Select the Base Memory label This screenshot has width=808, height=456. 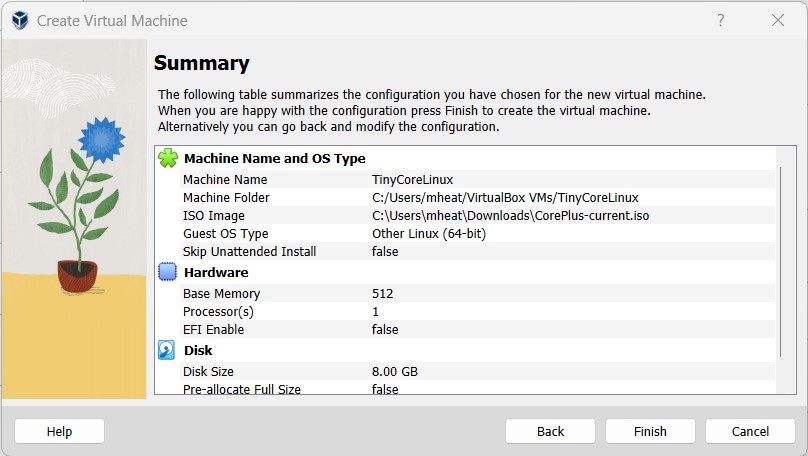tap(222, 294)
